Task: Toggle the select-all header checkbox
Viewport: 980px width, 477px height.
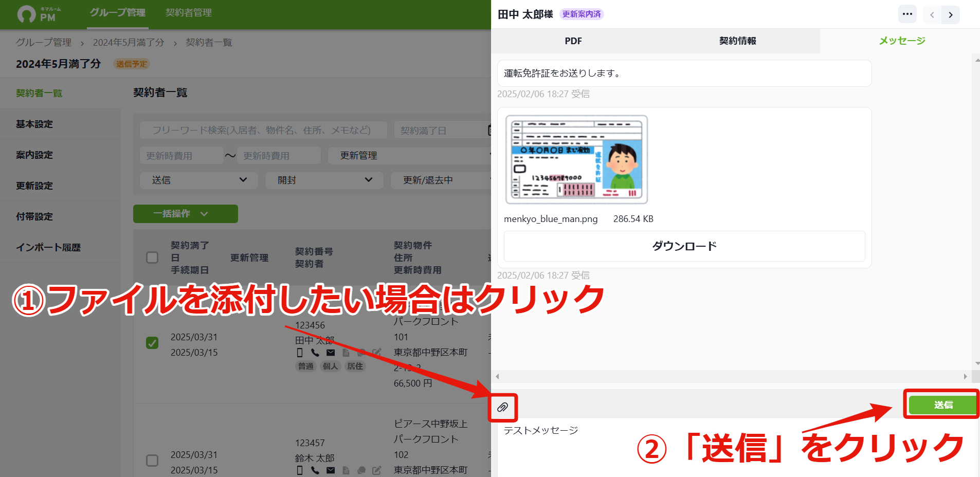Action: (152, 258)
